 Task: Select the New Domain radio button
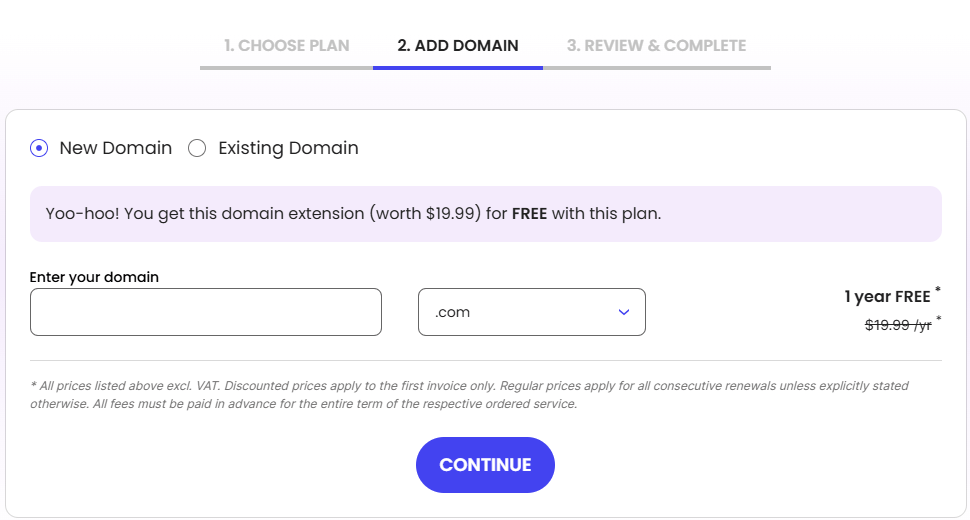point(39,148)
